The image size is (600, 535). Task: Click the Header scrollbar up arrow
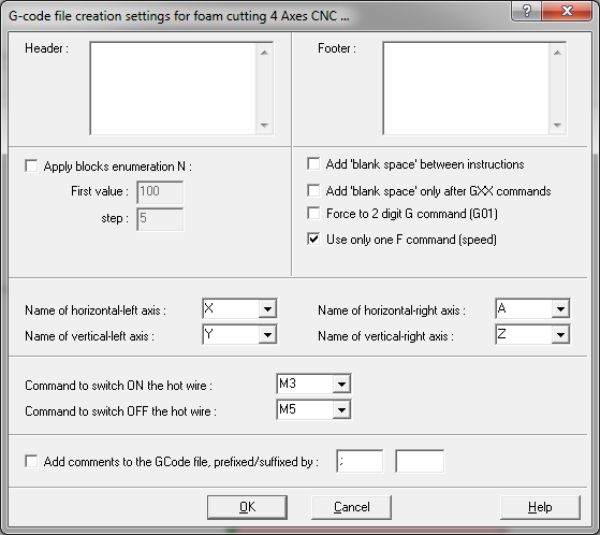264,53
